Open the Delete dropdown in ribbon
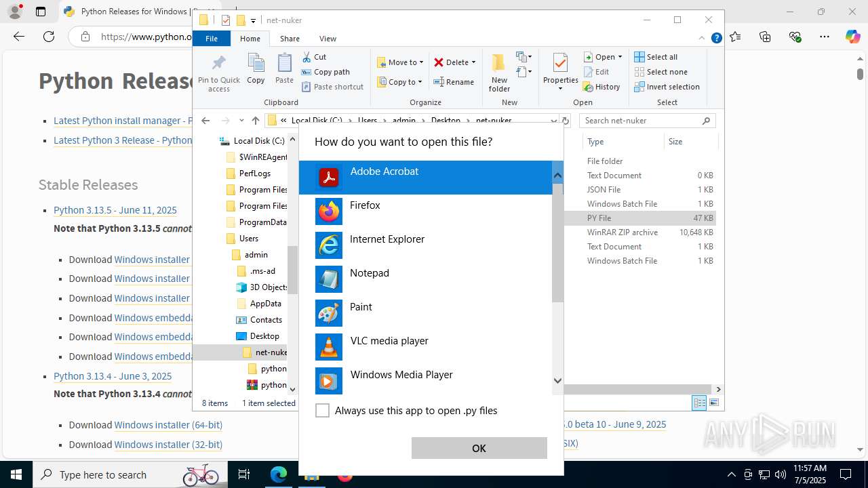This screenshot has width=868, height=488. pyautogui.click(x=455, y=62)
